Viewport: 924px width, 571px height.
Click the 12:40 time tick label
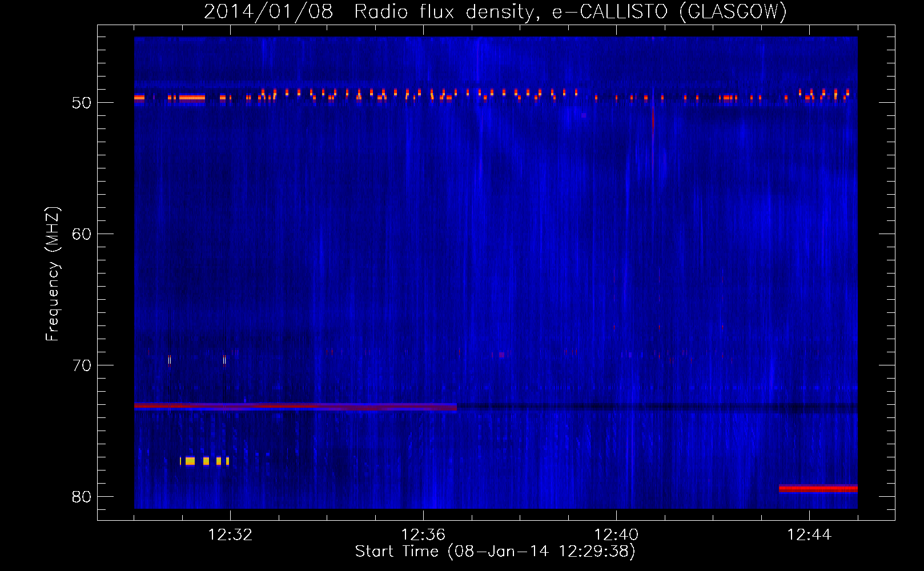[616, 535]
